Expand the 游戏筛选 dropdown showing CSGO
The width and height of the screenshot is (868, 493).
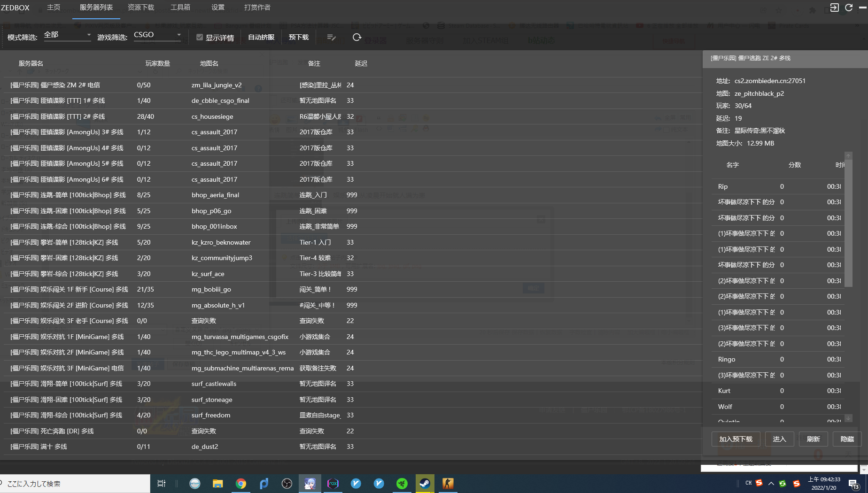[157, 35]
